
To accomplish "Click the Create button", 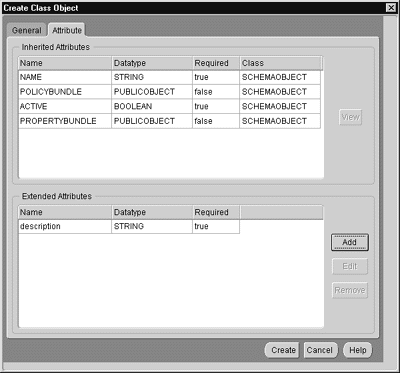I will pos(283,350).
